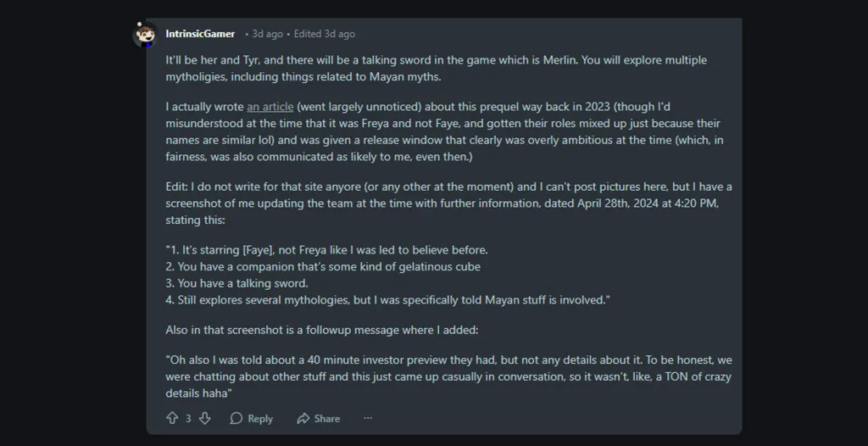Click the vote count number 3

click(188, 418)
